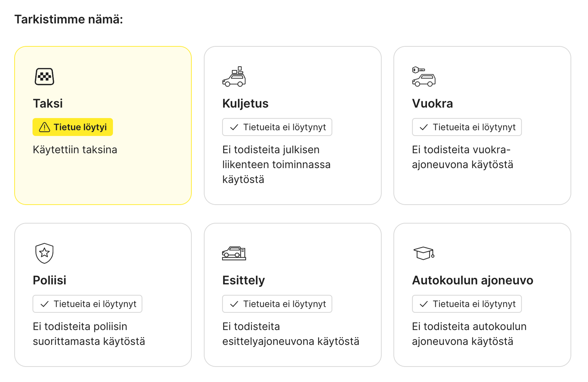
Task: Click the Poliisi shield star icon
Action: [44, 253]
